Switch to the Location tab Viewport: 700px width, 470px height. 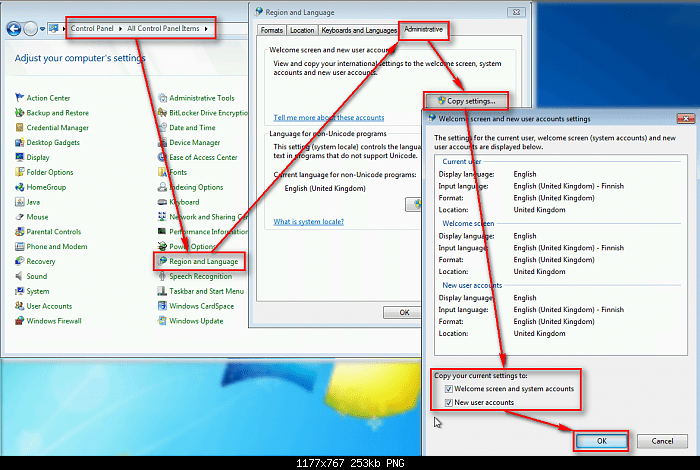[302, 30]
